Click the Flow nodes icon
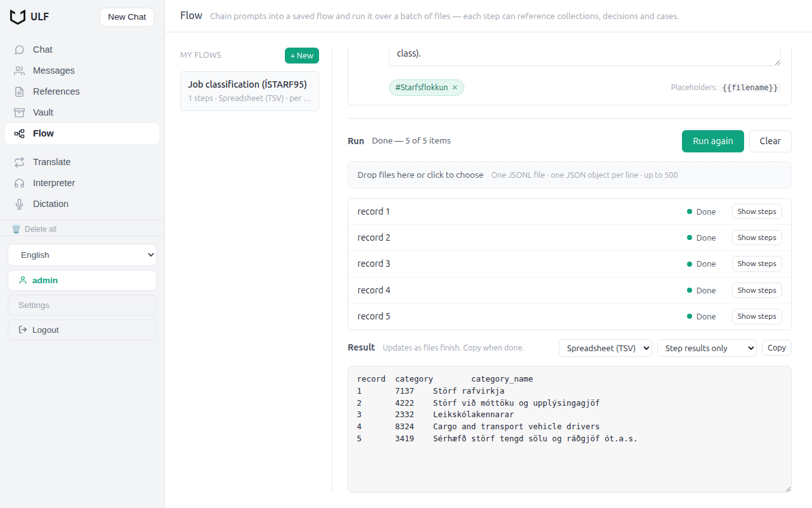Image resolution: width=812 pixels, height=508 pixels. (20, 133)
